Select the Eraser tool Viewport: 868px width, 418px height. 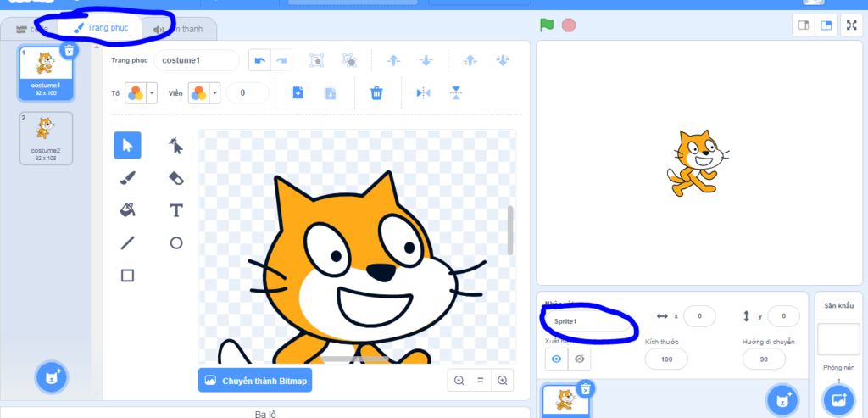click(x=176, y=178)
